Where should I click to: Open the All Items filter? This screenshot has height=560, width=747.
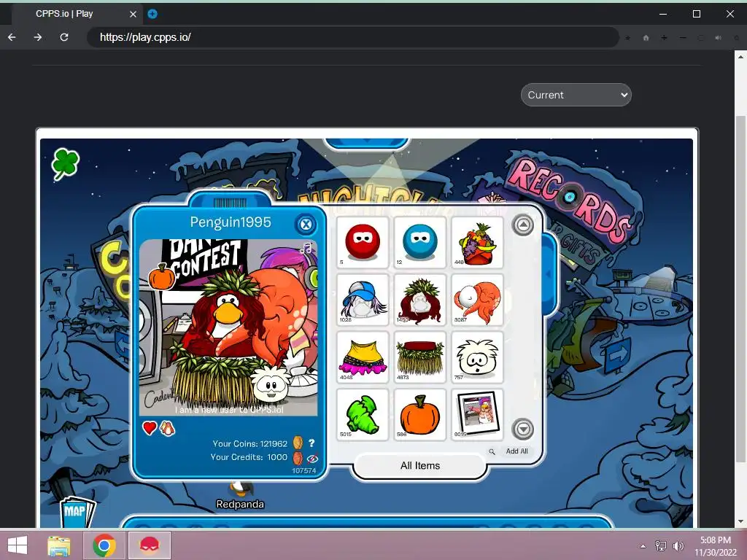click(419, 465)
